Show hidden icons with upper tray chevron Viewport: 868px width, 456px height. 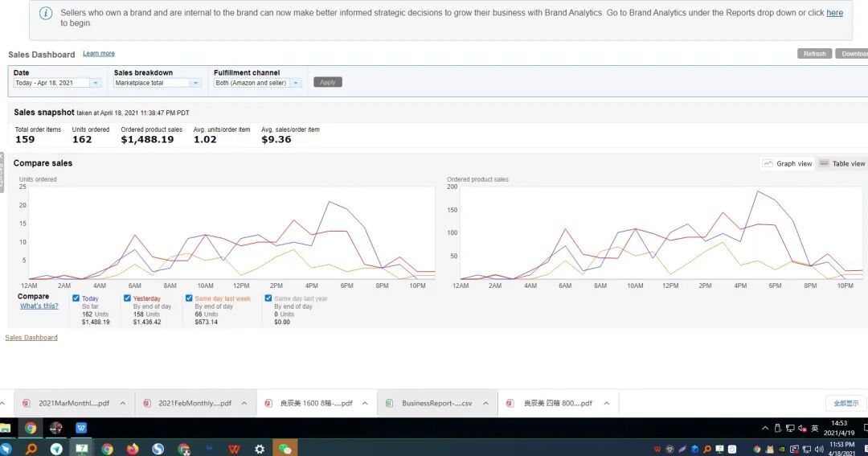pos(765,428)
